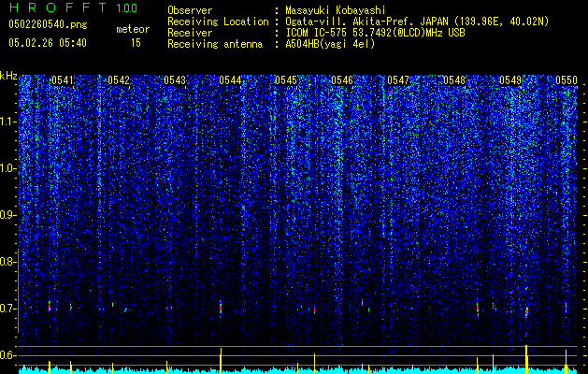Click the Observer field label
The image size is (588, 374).
pos(190,10)
